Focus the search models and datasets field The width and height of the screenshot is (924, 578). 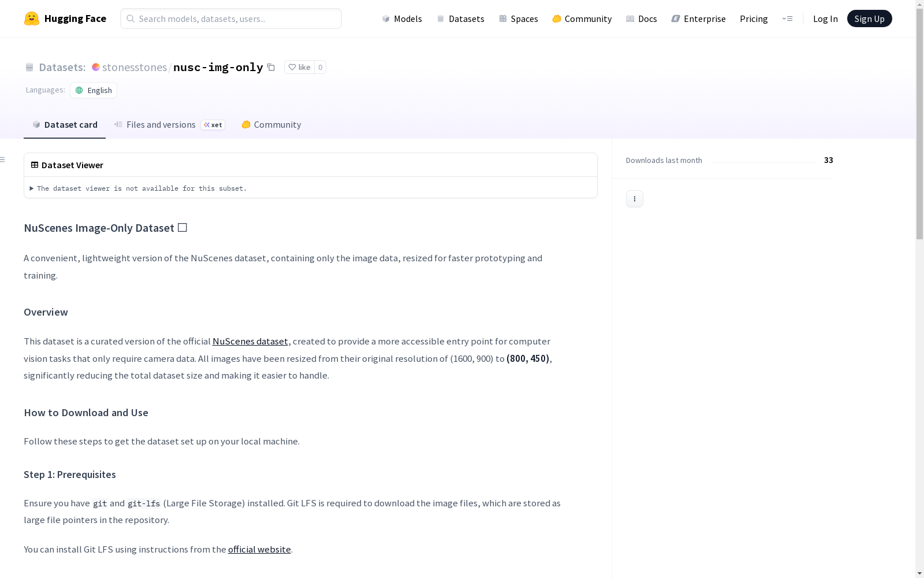(x=231, y=18)
